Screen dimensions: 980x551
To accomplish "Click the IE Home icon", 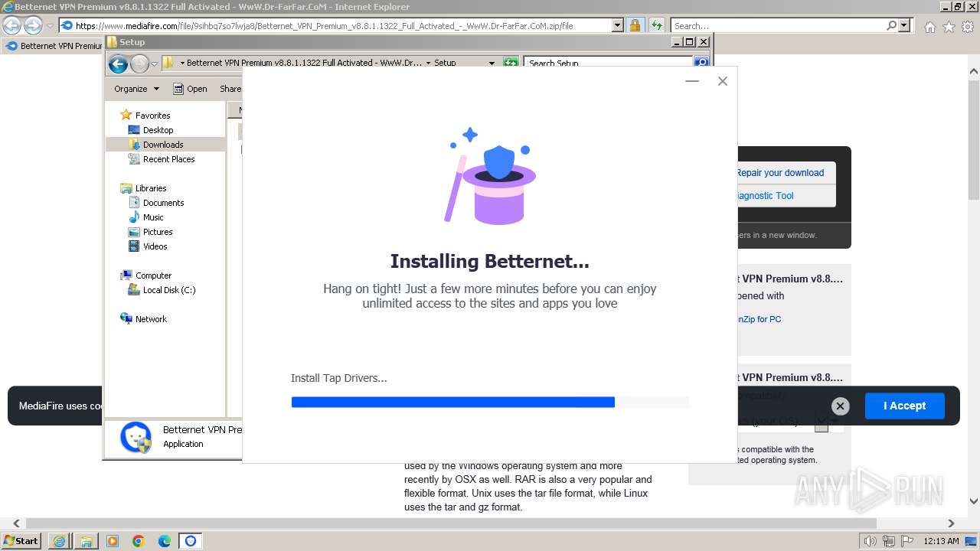I will [929, 27].
